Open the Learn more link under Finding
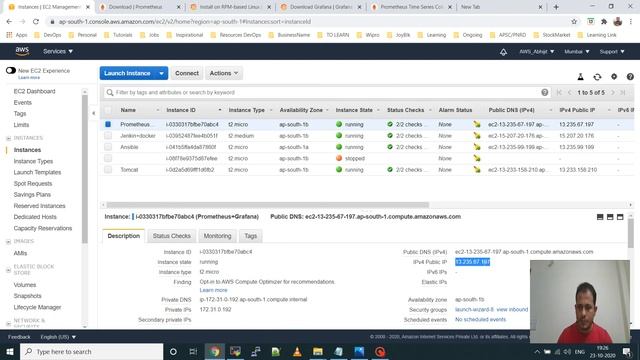The width and height of the screenshot is (640, 360). (213, 290)
